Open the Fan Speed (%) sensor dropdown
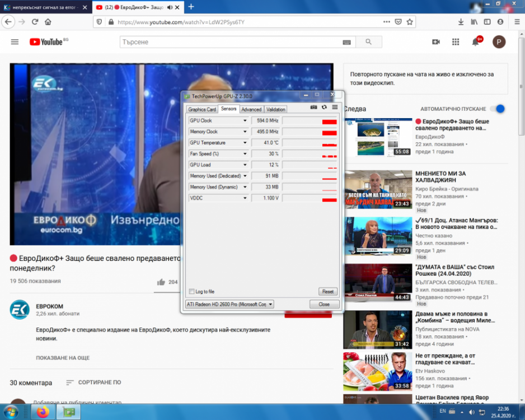 (245, 154)
